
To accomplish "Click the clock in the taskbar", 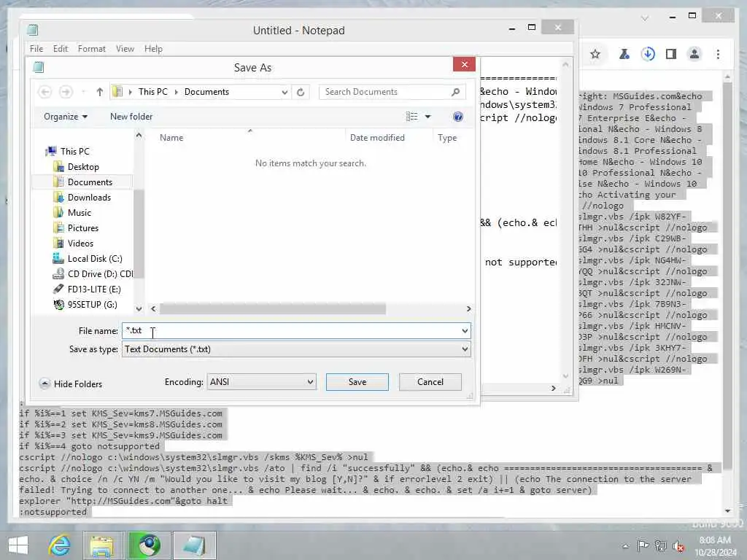I will point(715,546).
